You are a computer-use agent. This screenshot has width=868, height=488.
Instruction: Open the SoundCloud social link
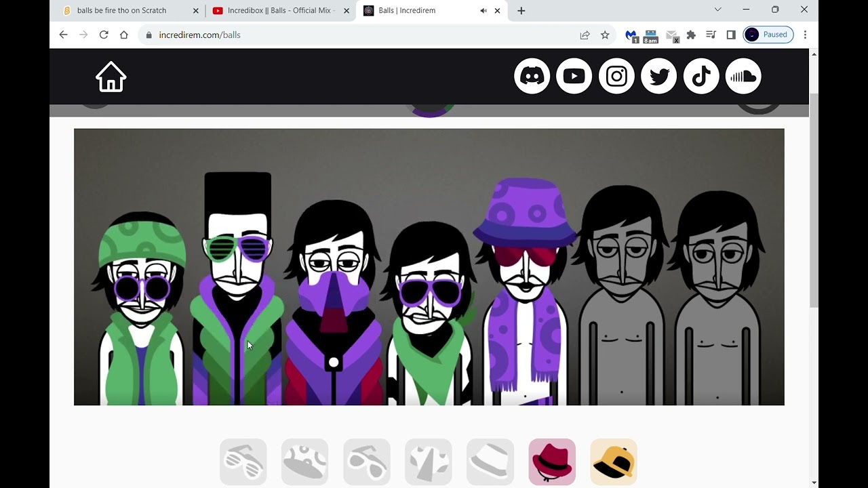coord(743,76)
